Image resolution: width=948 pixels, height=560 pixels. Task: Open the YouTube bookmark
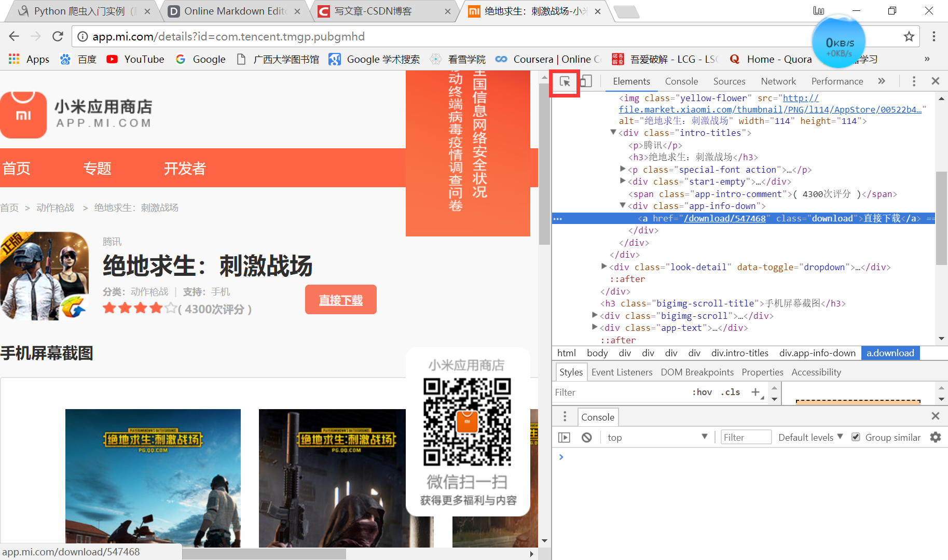[135, 59]
